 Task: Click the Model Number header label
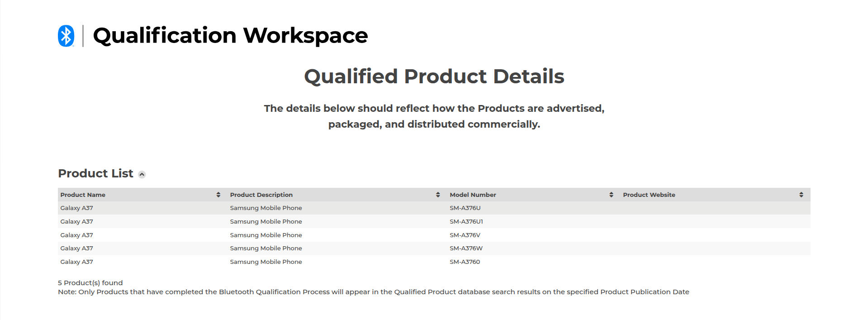473,195
